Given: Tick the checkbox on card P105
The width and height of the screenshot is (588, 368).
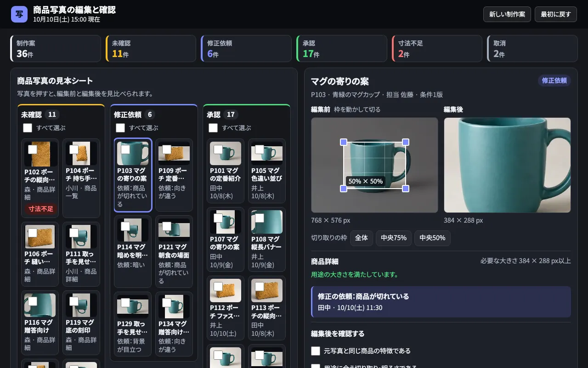Looking at the screenshot, I should tap(260, 149).
